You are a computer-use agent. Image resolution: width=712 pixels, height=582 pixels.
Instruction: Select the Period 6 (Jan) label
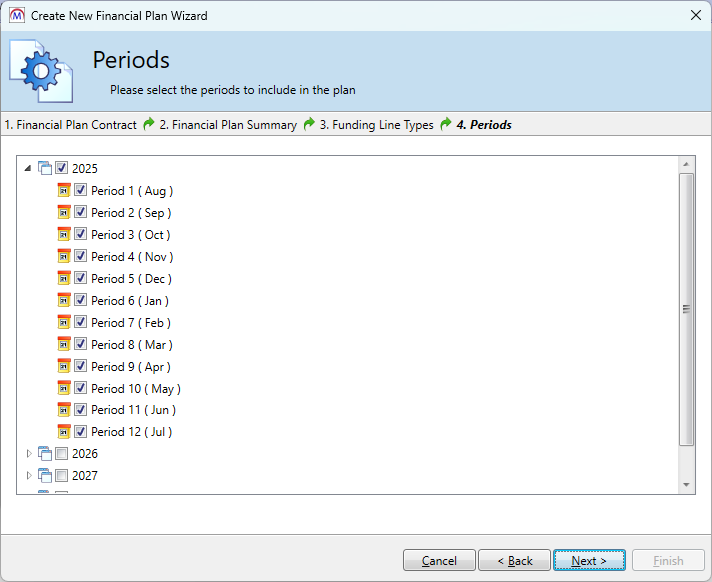130,301
